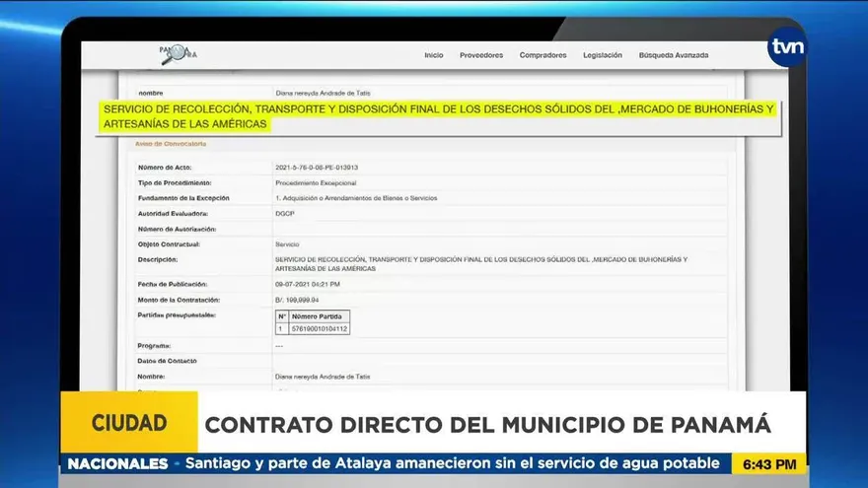Click the Tipo de Procedimiento label
868x488 pixels.
[x=175, y=182]
